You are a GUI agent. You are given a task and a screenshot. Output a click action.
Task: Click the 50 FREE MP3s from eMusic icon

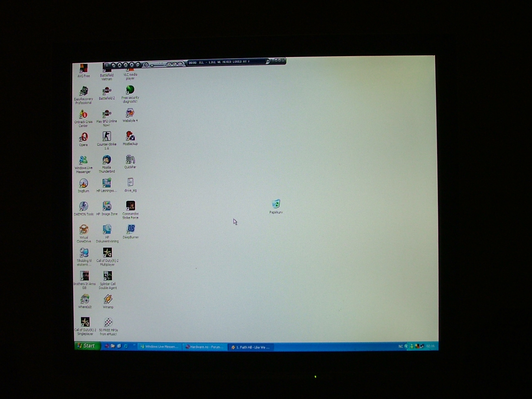click(108, 327)
